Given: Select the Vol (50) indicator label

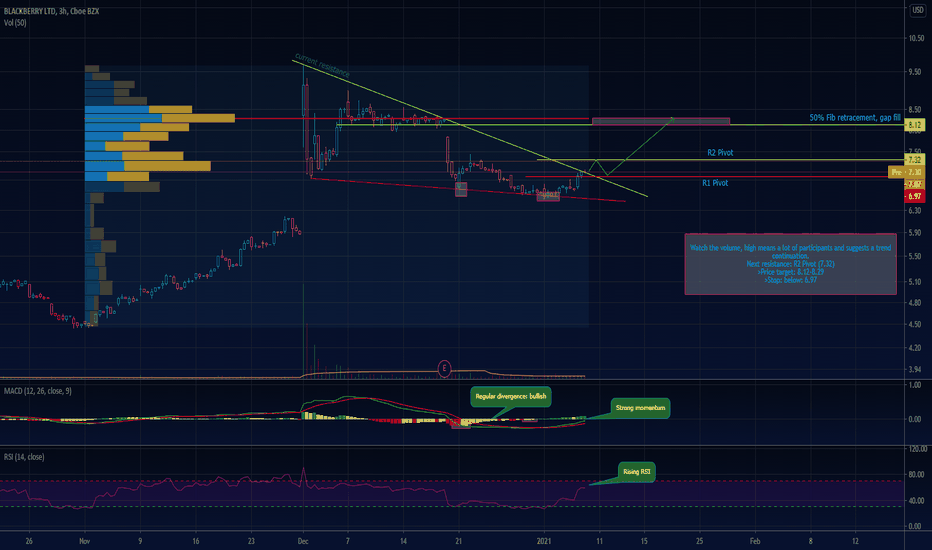Looking at the screenshot, I should click(x=15, y=23).
